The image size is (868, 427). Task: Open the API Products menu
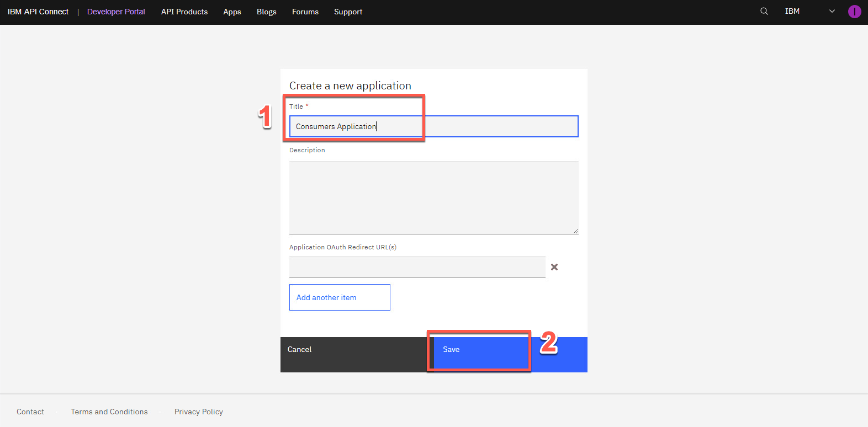pos(184,12)
